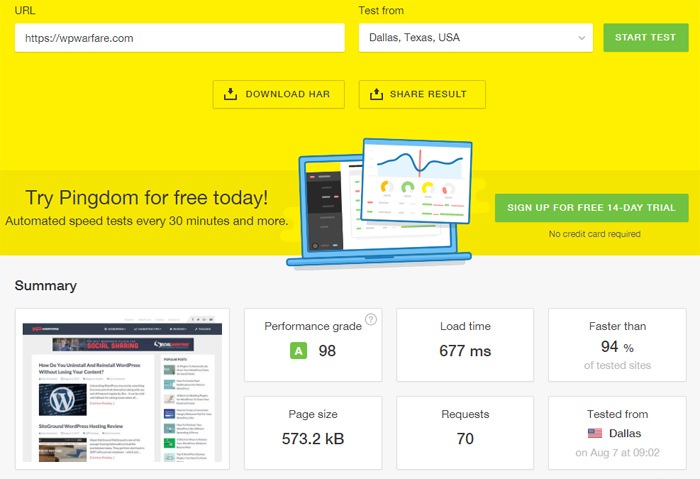Start the speed test with START TEST
The width and height of the screenshot is (700, 479).
[646, 37]
